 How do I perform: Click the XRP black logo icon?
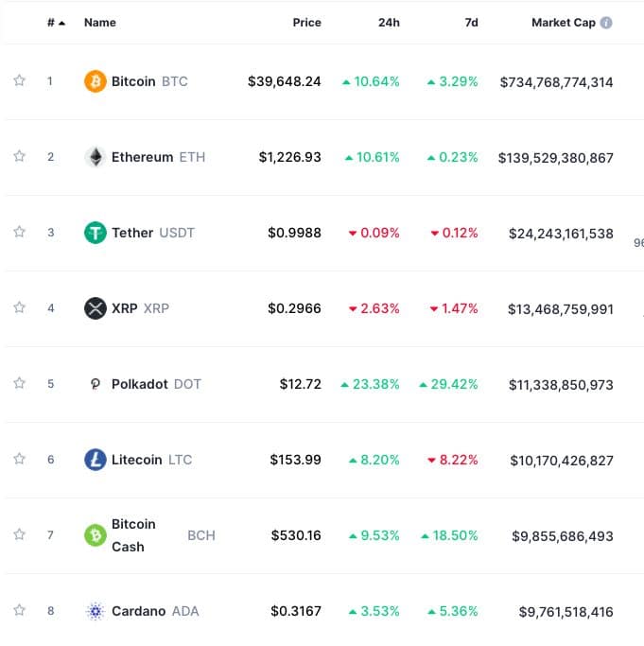(x=96, y=308)
